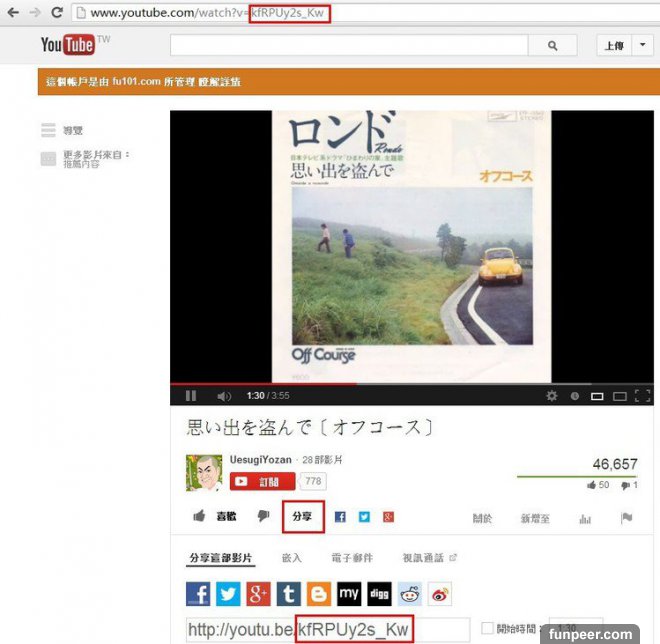Share video on Google+ large icon
This screenshot has height=644, width=660.
click(x=259, y=594)
